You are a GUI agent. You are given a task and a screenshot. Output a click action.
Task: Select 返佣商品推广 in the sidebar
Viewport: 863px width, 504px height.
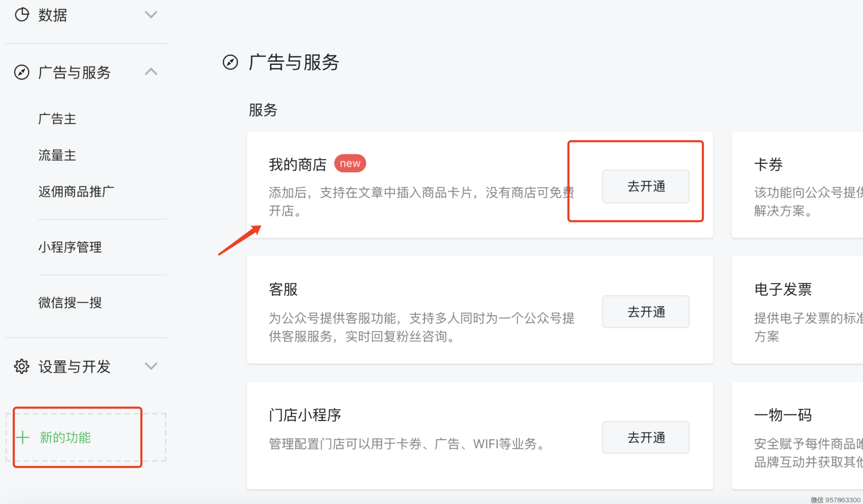76,191
